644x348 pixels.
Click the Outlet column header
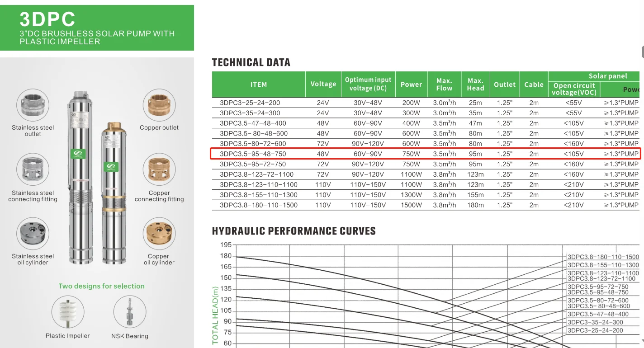pos(505,85)
